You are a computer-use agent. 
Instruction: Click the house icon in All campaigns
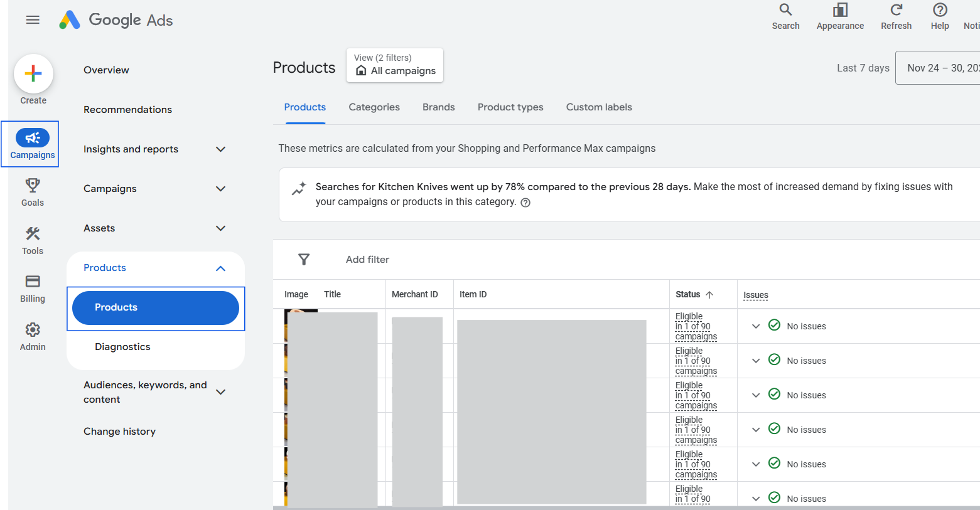(361, 70)
